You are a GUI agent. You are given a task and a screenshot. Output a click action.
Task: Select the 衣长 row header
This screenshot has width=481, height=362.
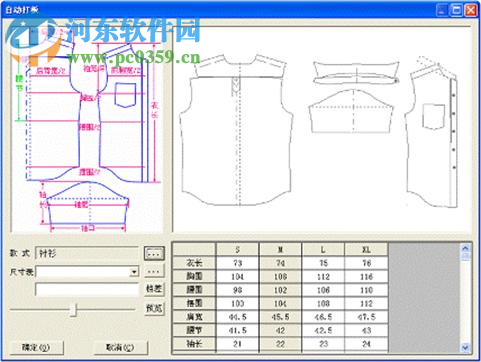click(x=194, y=263)
